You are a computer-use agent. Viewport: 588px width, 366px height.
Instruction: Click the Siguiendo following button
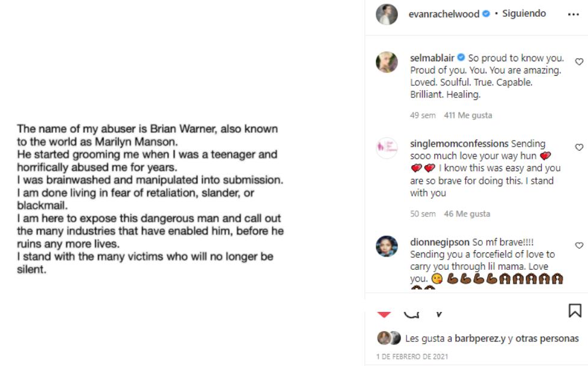(x=524, y=14)
